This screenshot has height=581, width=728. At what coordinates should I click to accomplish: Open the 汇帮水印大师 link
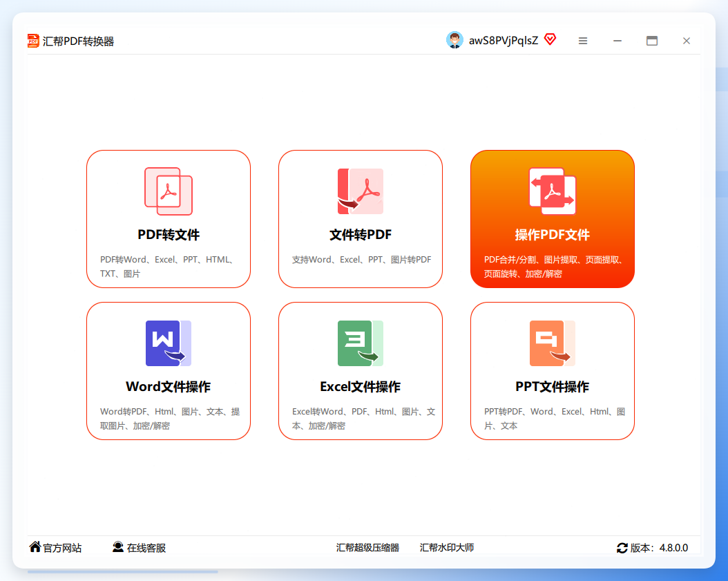[447, 548]
